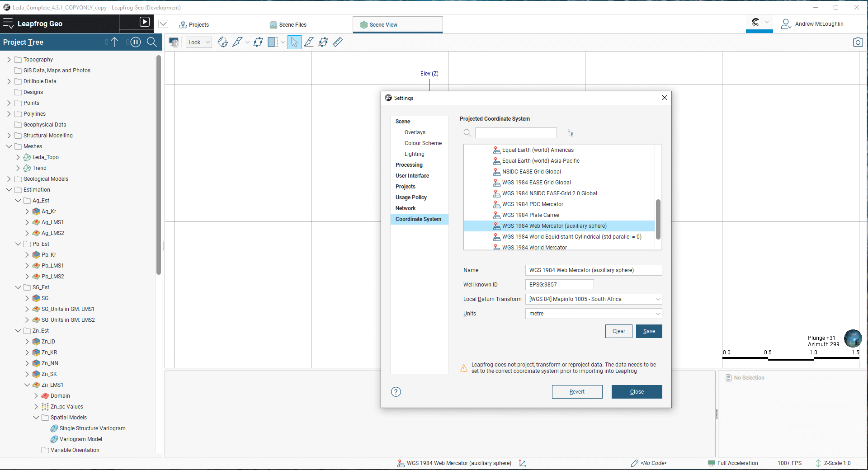Collapse the Meshes folder
This screenshot has height=470, width=868.
(9, 146)
